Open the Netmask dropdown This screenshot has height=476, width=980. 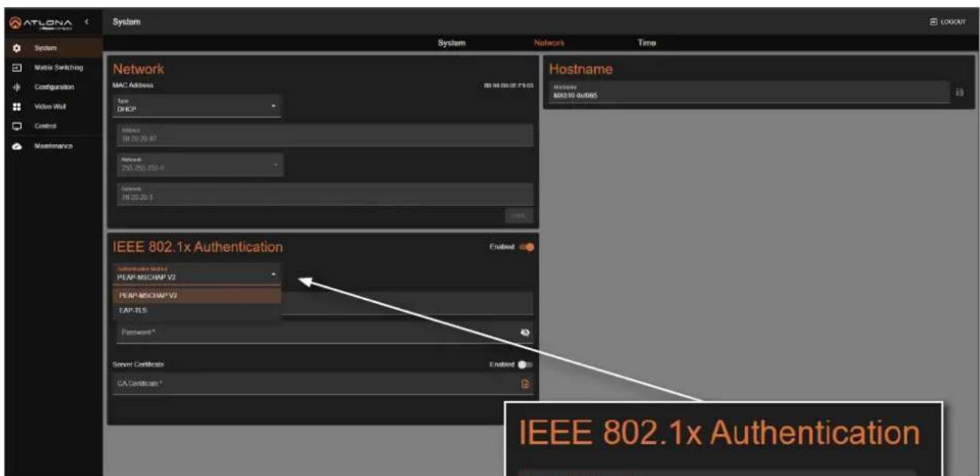(199, 164)
